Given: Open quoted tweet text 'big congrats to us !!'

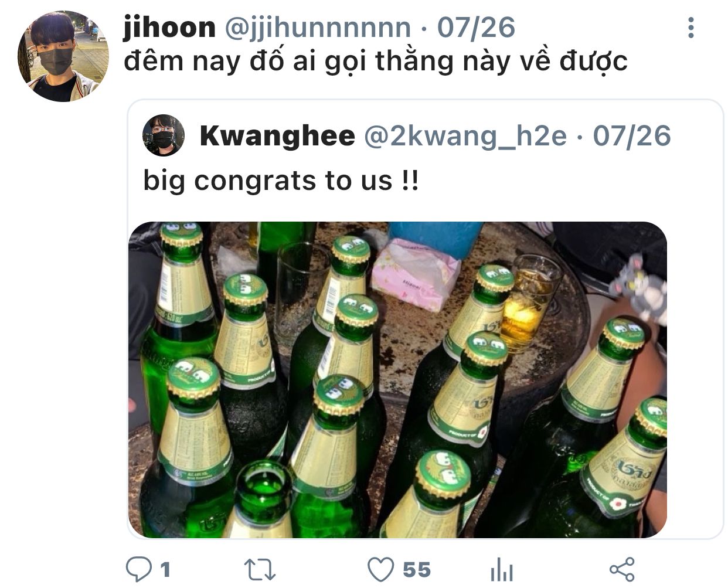Looking at the screenshot, I should click(x=281, y=180).
